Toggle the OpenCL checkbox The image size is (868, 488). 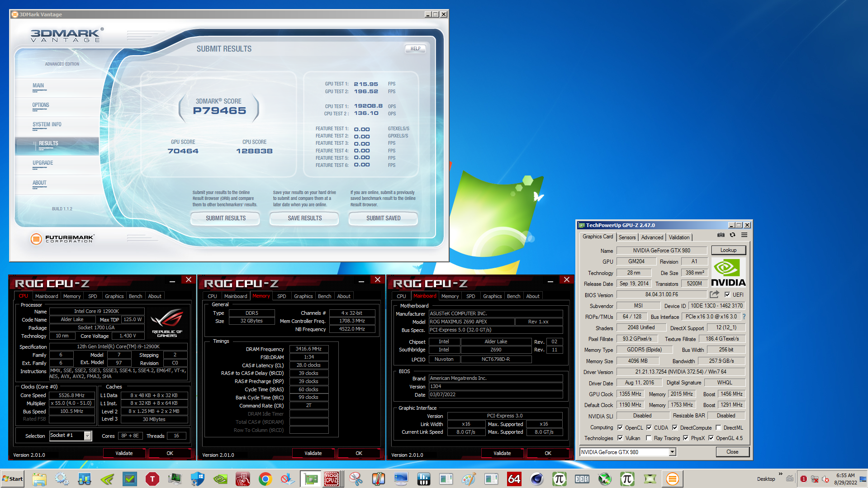[620, 427]
